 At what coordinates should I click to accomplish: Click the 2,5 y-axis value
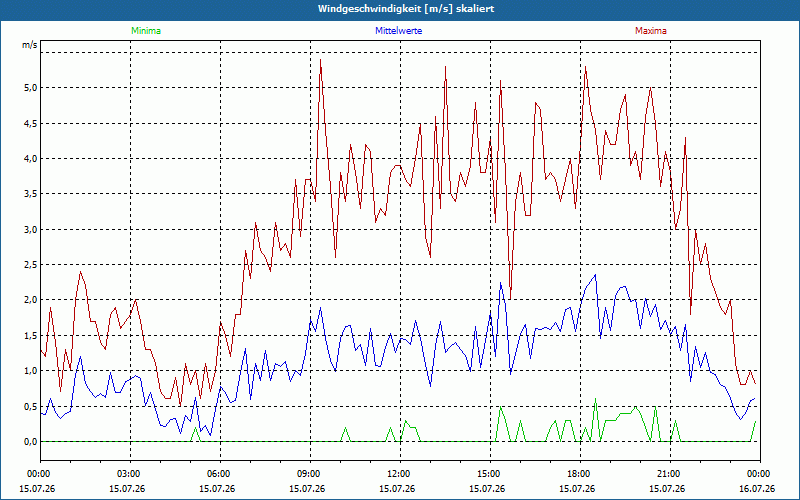click(31, 265)
